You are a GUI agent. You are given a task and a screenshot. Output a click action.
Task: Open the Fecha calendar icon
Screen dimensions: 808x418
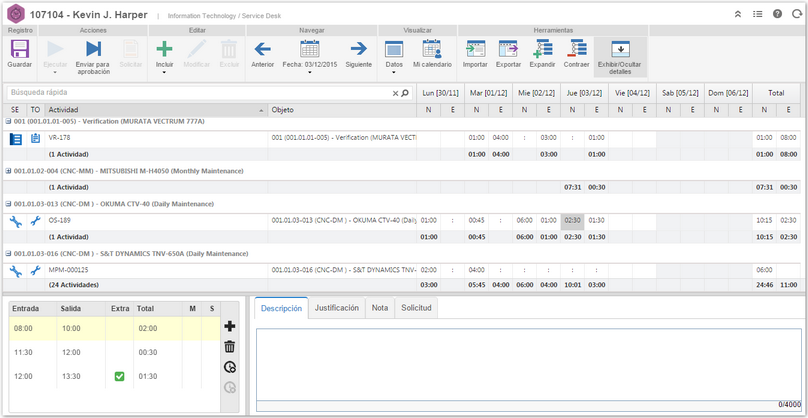(x=310, y=48)
